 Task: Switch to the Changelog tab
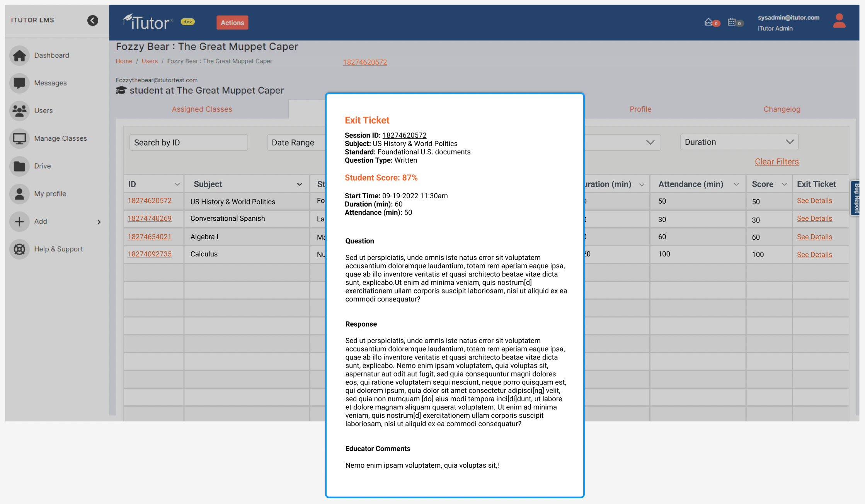pyautogui.click(x=782, y=109)
